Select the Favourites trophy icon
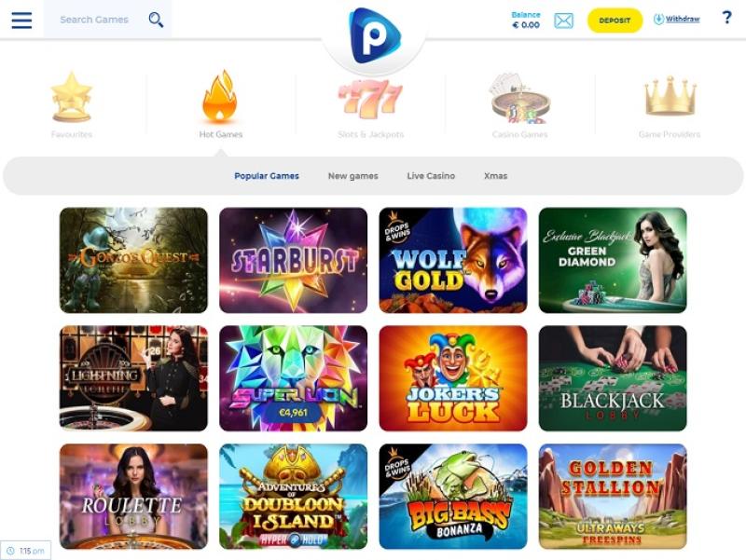This screenshot has height=560, width=746. tap(72, 97)
